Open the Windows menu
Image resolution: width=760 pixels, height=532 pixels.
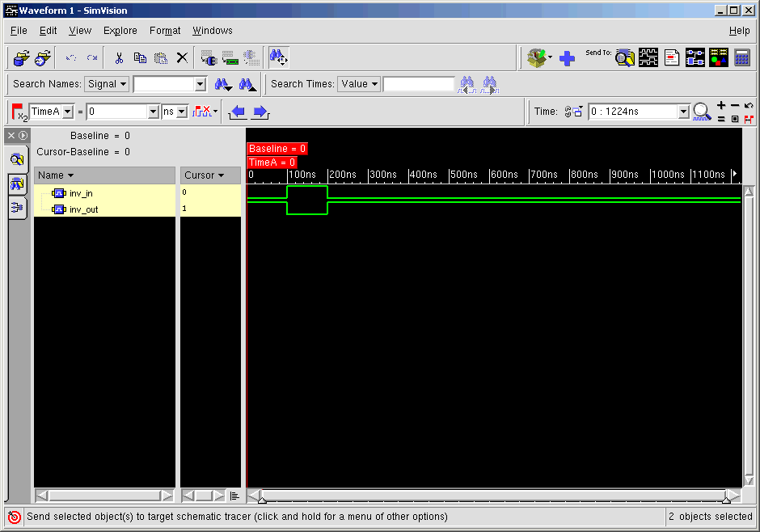pyautogui.click(x=213, y=31)
